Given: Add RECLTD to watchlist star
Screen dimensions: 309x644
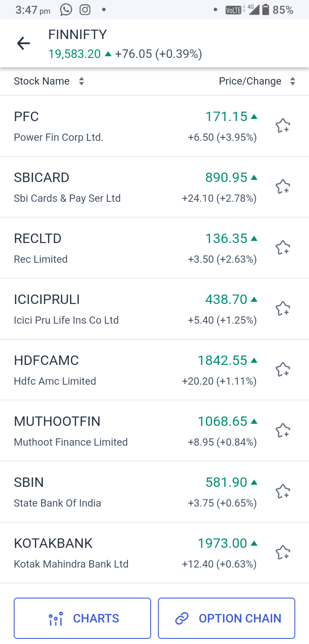Looking at the screenshot, I should 282,248.
